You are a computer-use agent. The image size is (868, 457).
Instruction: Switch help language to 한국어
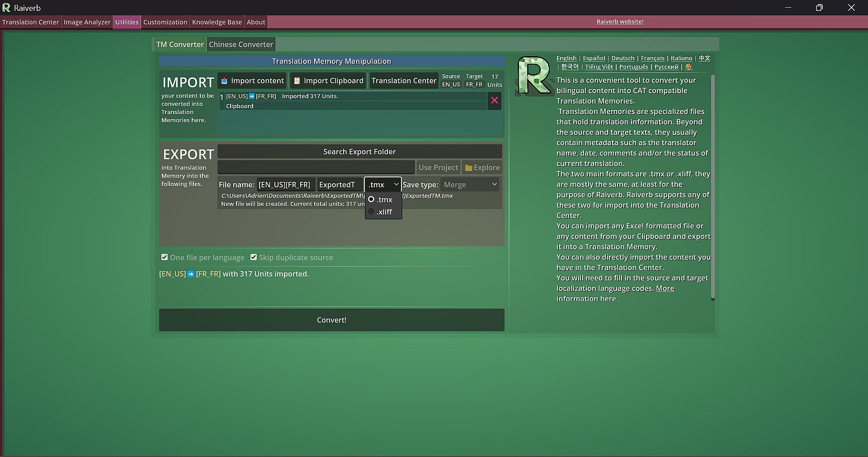coord(570,67)
